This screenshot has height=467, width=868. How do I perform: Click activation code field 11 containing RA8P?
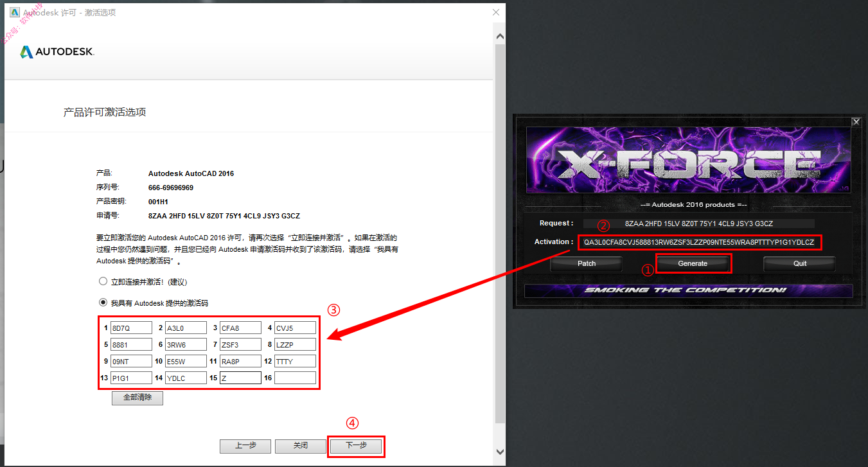click(240, 361)
